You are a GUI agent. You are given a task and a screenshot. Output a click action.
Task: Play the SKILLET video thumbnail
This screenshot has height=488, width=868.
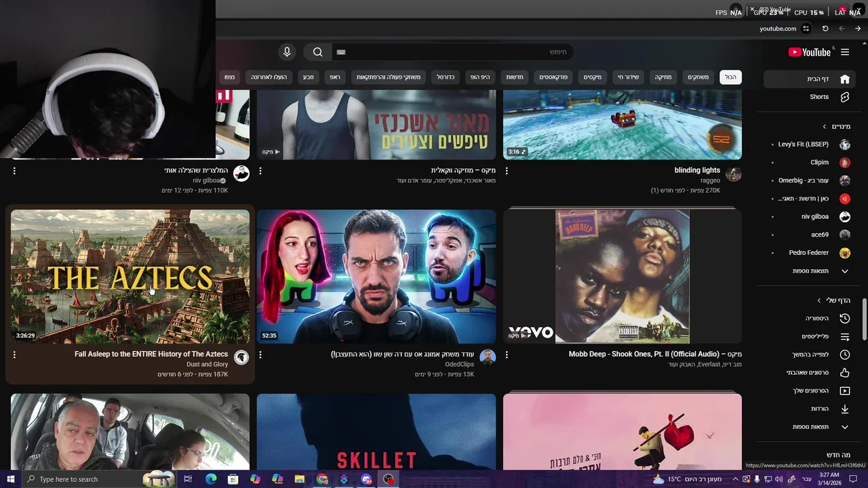click(376, 432)
